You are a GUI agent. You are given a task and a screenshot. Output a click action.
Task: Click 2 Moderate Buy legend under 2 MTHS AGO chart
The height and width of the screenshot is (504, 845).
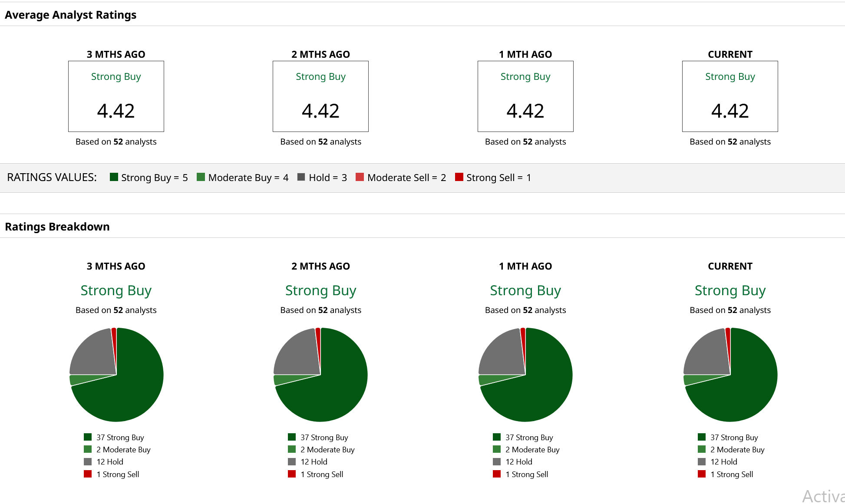tap(327, 450)
